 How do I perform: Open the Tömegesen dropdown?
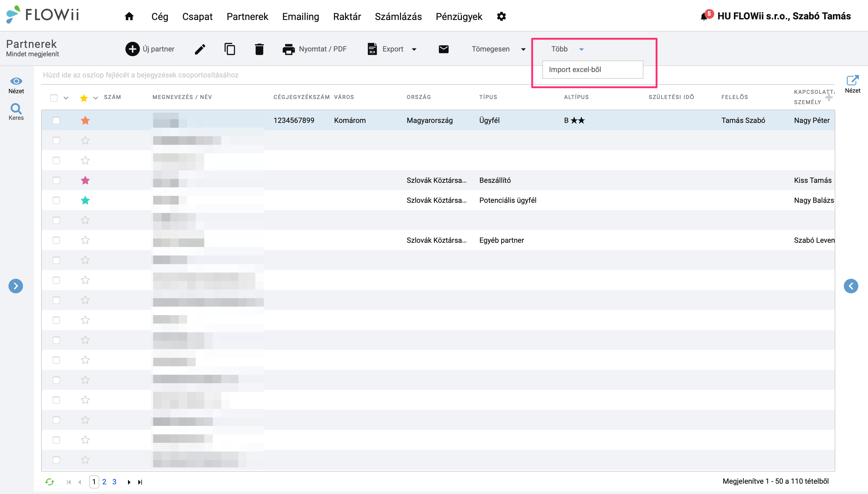[x=498, y=49]
